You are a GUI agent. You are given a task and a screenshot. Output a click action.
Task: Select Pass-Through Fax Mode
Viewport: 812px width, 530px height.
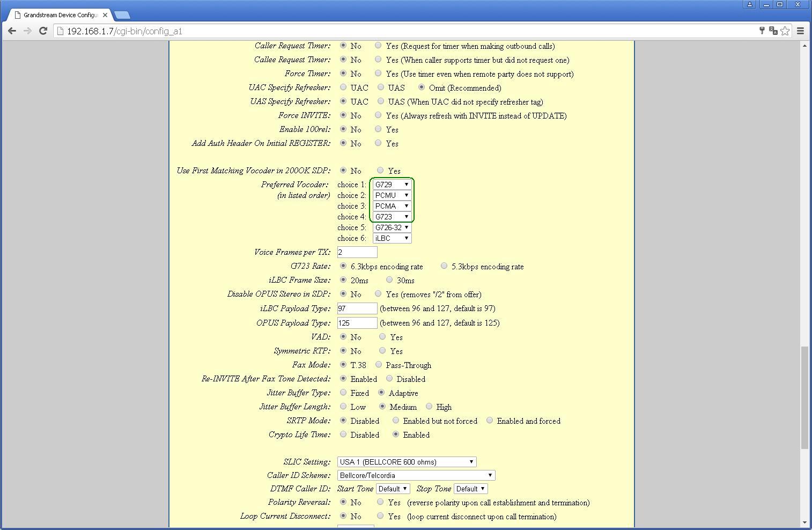point(379,365)
